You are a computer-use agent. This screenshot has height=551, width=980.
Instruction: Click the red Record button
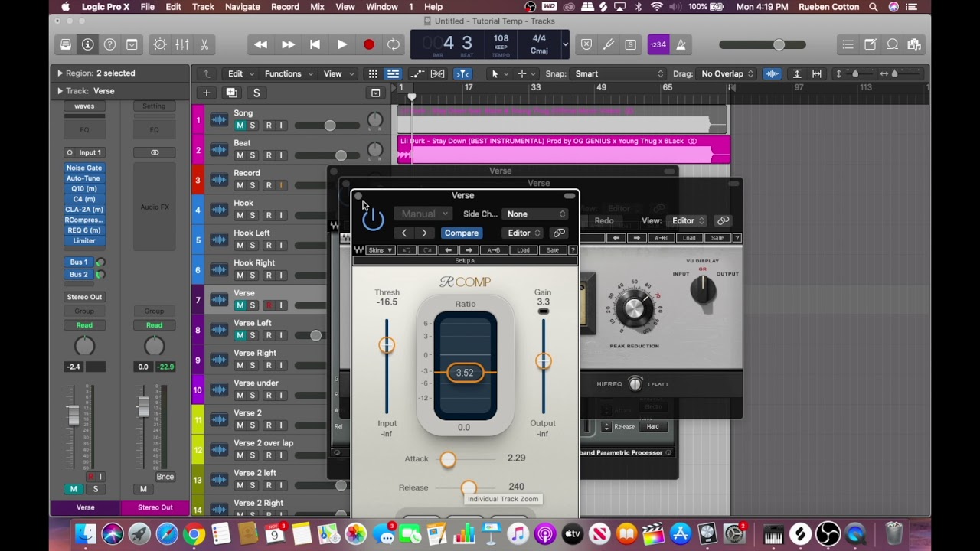tap(368, 44)
